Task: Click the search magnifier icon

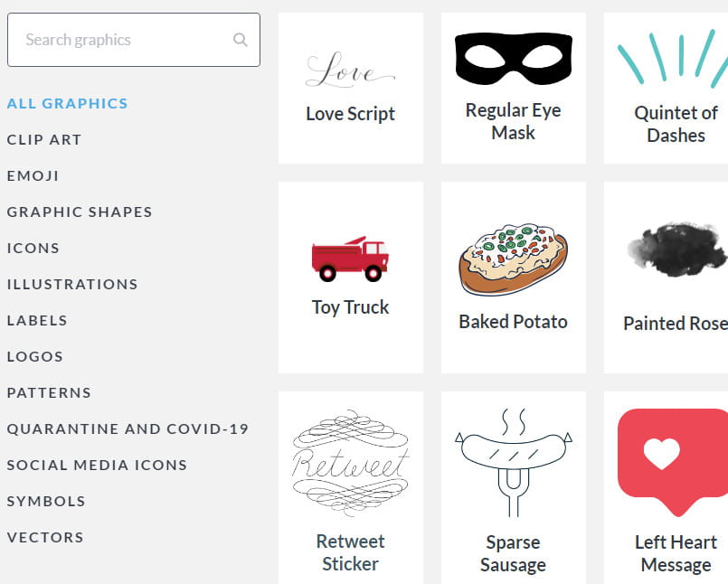Action: 240,40
